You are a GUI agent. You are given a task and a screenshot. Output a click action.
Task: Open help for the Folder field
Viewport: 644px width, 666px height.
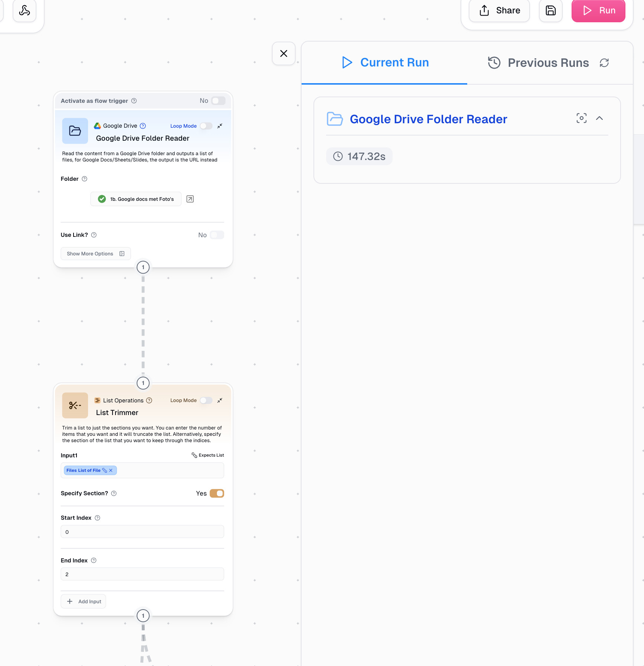84,179
